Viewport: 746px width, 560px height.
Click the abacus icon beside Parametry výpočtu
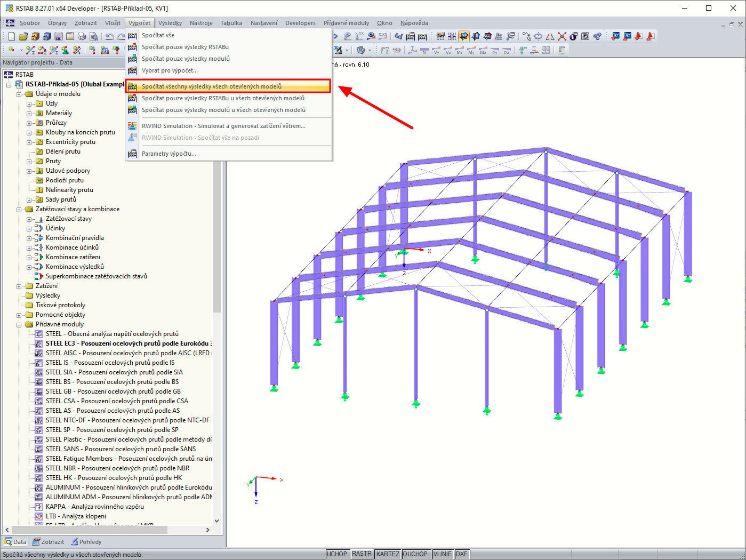coord(132,154)
